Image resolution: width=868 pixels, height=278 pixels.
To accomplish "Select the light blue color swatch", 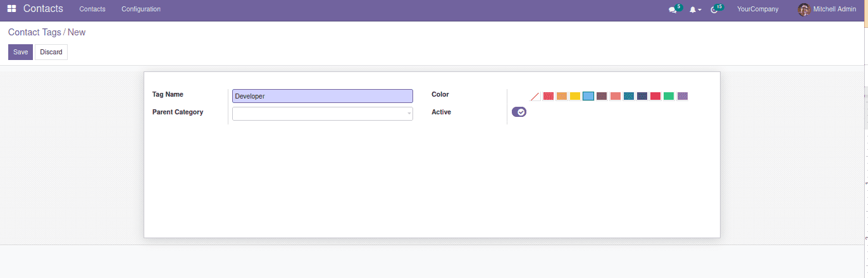I will pyautogui.click(x=588, y=96).
